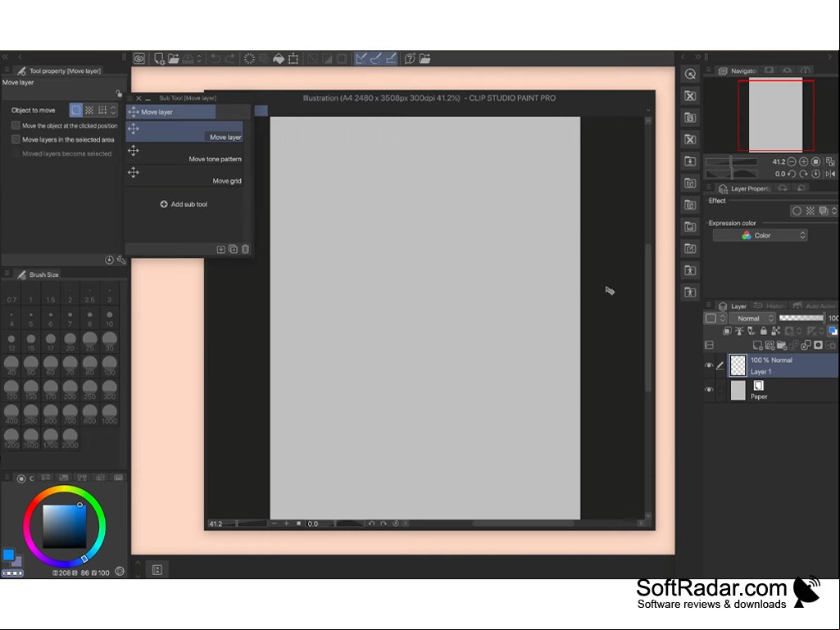The width and height of the screenshot is (840, 630).
Task: Open the Normal blending mode dropdown
Action: (752, 318)
